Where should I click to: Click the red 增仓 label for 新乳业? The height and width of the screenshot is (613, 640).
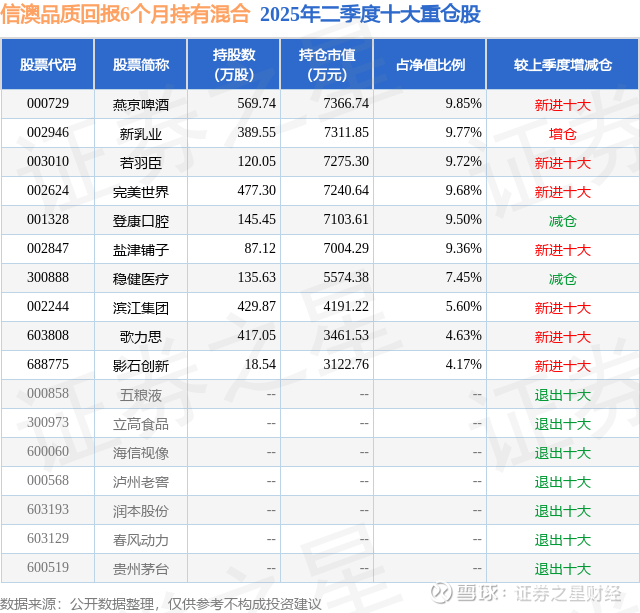click(x=563, y=134)
